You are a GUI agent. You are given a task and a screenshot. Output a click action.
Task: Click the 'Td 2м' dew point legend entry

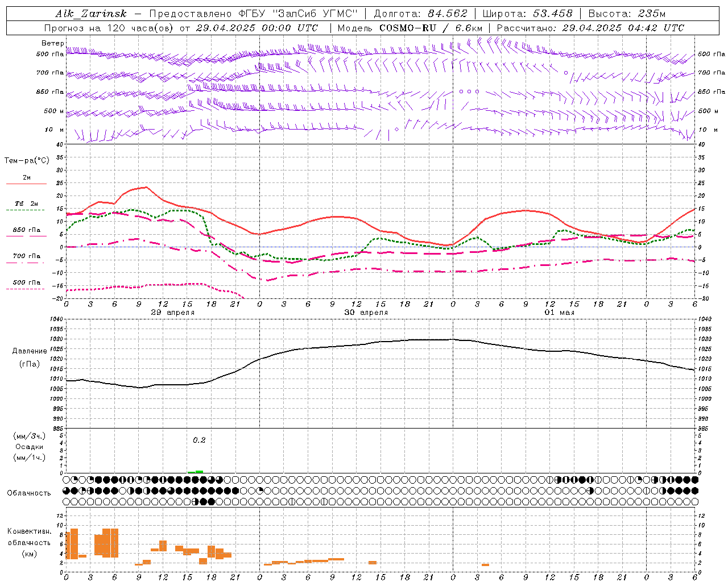[27, 203]
